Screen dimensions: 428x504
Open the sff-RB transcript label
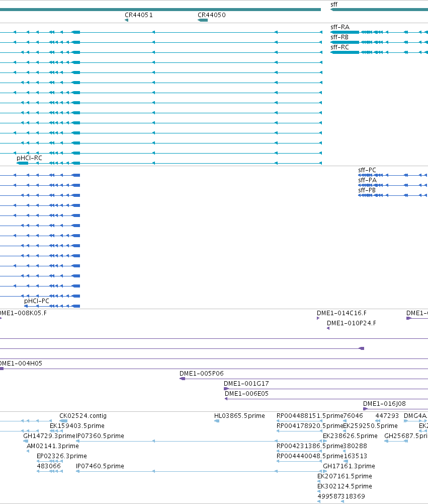(x=339, y=37)
